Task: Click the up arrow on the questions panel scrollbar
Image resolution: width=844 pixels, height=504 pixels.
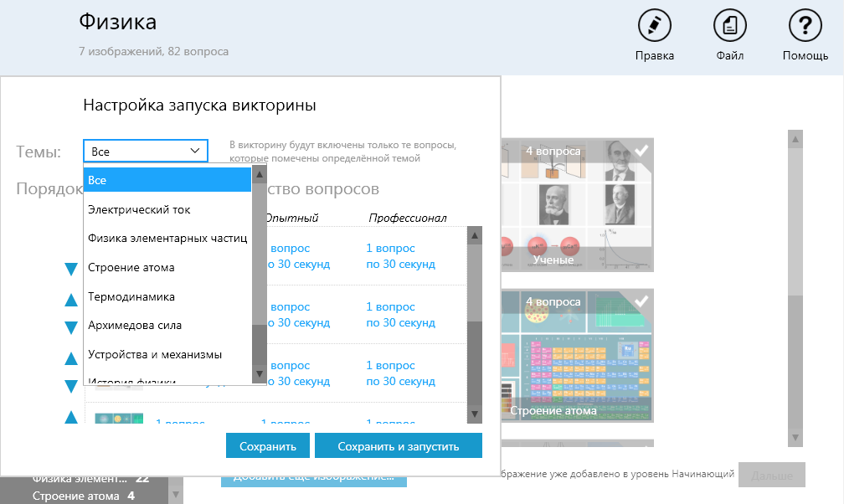Action: coord(474,234)
